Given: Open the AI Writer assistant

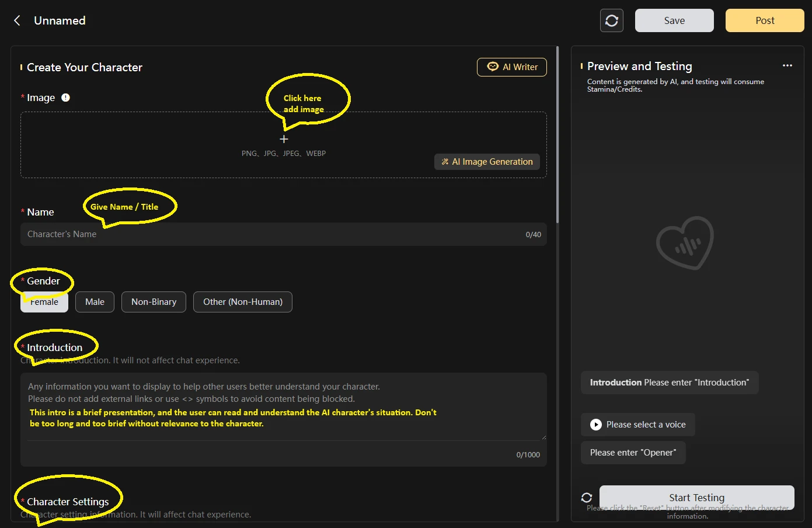Looking at the screenshot, I should 512,67.
